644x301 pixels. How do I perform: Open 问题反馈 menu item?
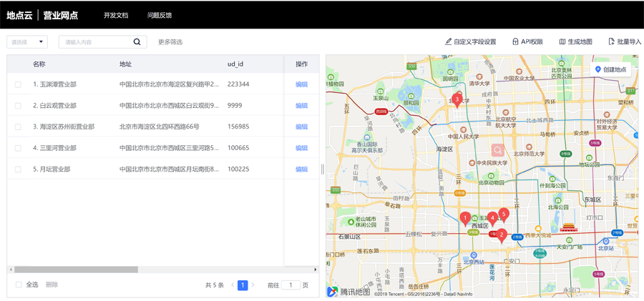click(x=160, y=15)
